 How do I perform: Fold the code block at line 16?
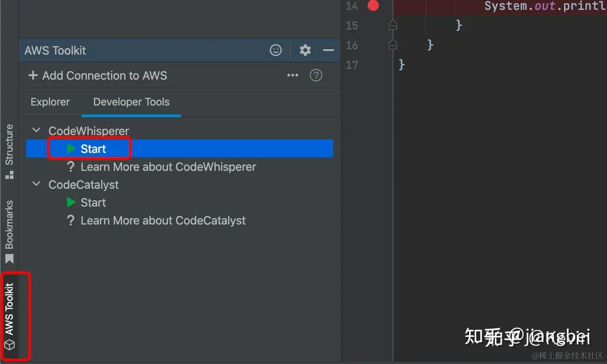tap(393, 45)
